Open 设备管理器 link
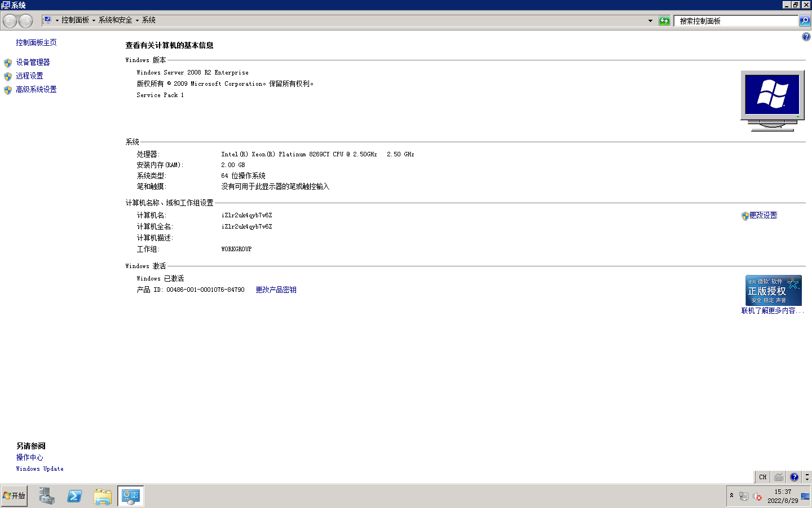Image resolution: width=812 pixels, height=508 pixels. 33,62
